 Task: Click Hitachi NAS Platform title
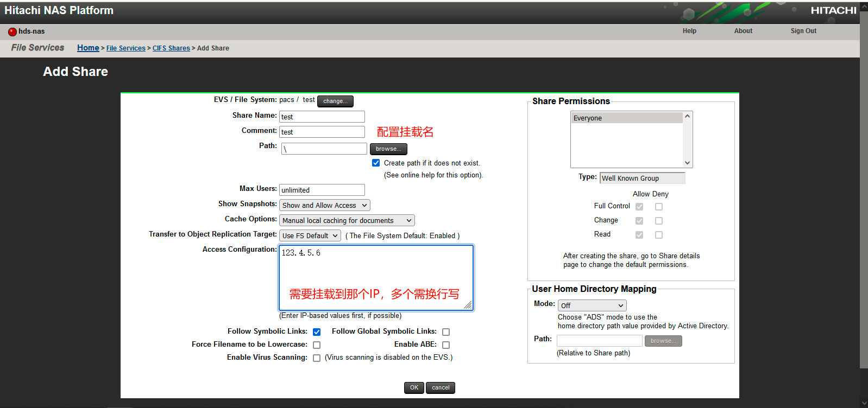59,10
